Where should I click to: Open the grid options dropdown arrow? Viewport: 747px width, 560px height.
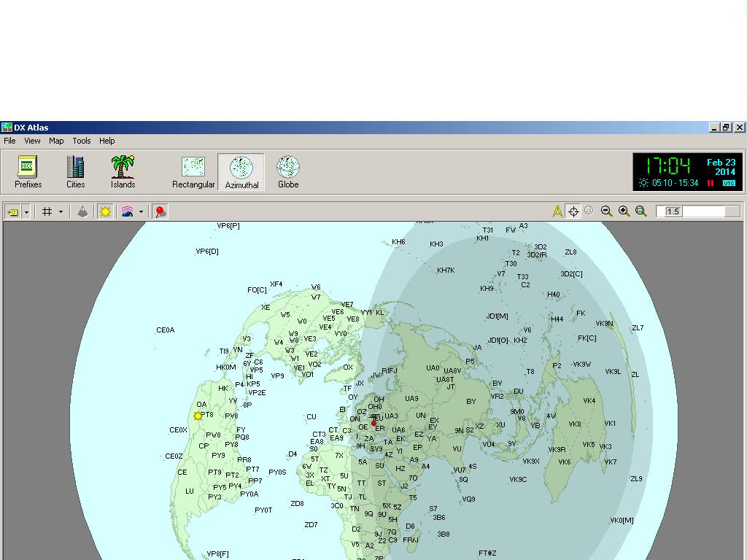tap(61, 211)
